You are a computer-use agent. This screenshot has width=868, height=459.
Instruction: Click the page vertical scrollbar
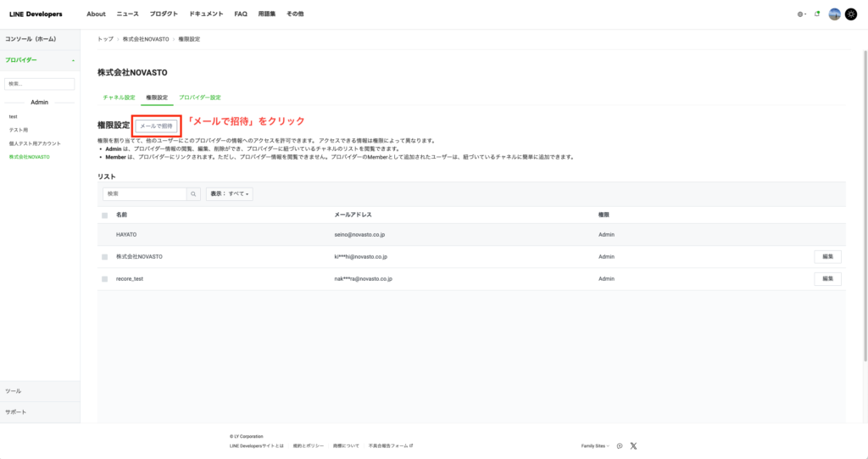coord(865,205)
